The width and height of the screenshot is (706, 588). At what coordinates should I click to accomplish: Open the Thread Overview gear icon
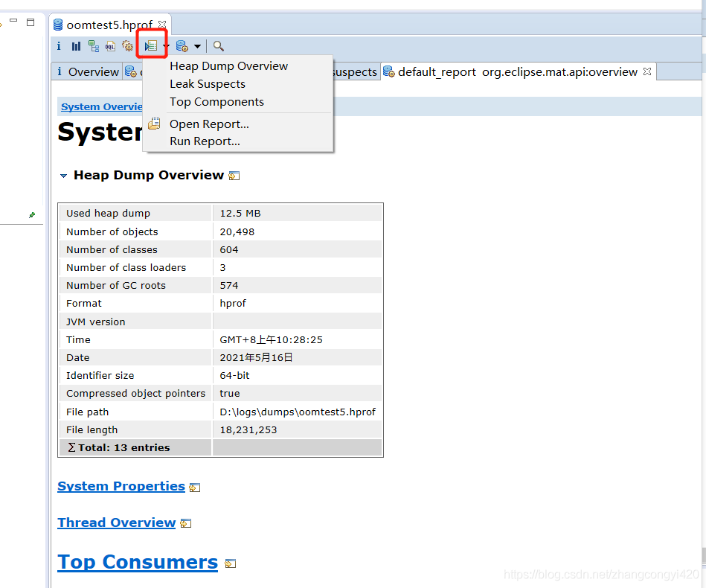click(x=127, y=46)
